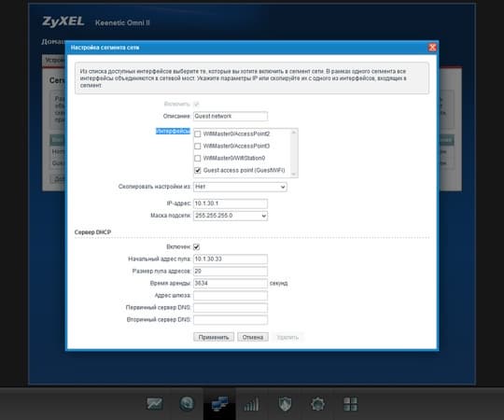Uncheck the Guest access point (GuestWiFi) checkbox
The width and height of the screenshot is (504, 420).
(198, 170)
